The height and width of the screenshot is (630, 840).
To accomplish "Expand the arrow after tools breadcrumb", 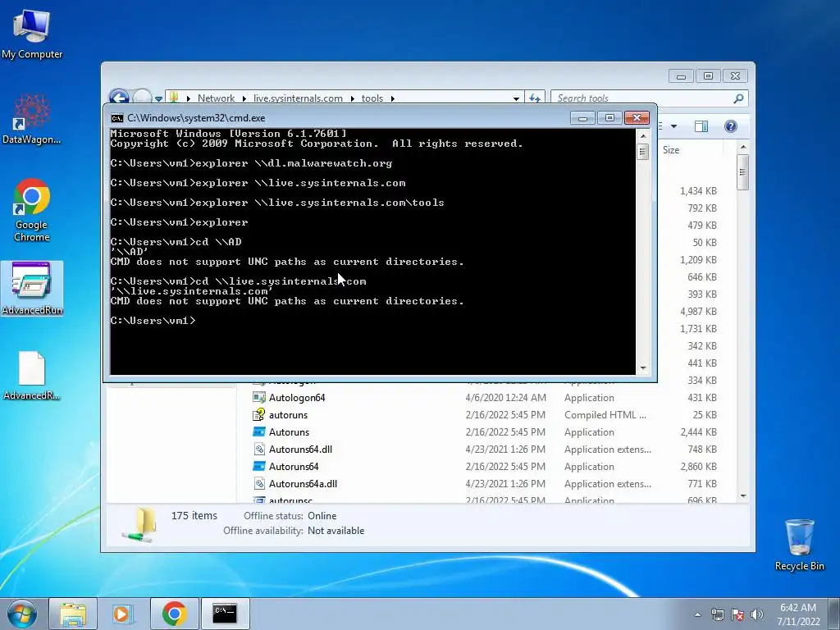I will (x=393, y=98).
